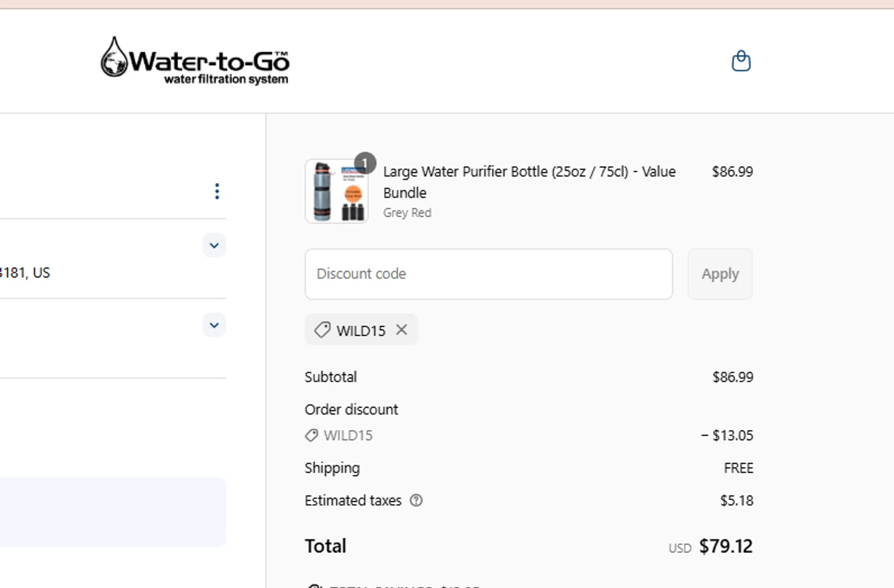Open the three-dot options menu
Image resolution: width=894 pixels, height=588 pixels.
point(217,191)
